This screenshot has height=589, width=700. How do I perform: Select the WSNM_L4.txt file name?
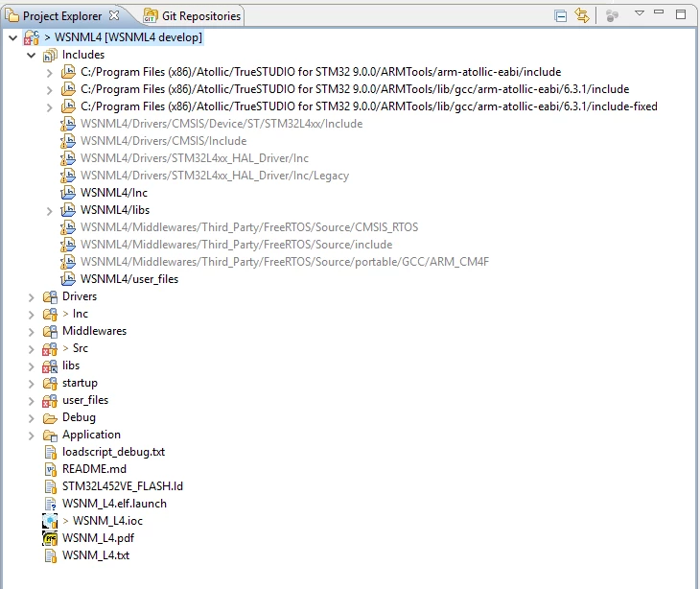click(96, 555)
